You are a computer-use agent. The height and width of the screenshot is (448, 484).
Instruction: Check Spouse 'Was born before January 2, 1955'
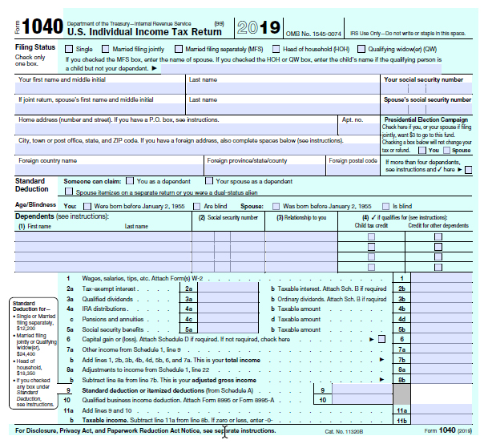[x=276, y=206]
